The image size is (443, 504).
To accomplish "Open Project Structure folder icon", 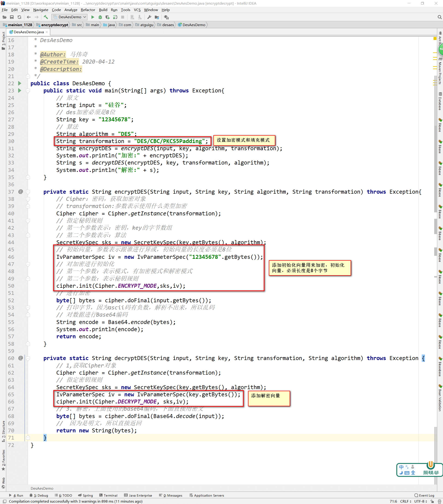I will point(157,17).
